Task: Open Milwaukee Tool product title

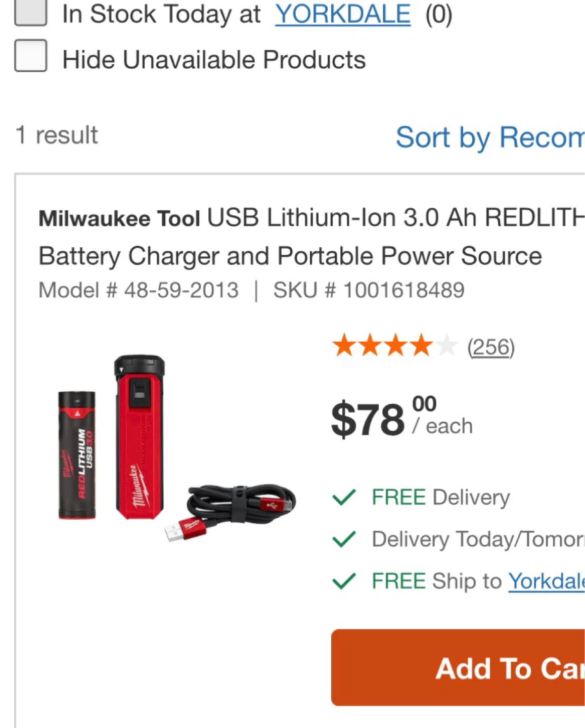Action: [311, 237]
